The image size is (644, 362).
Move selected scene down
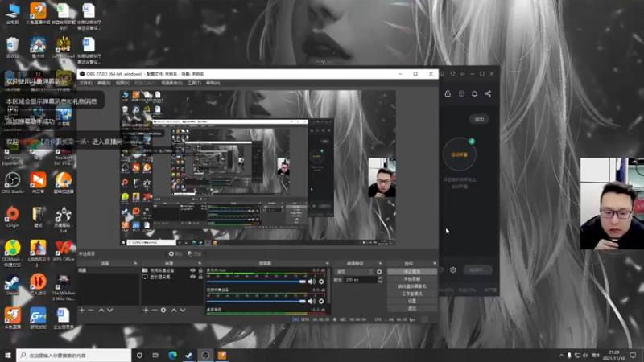110,310
